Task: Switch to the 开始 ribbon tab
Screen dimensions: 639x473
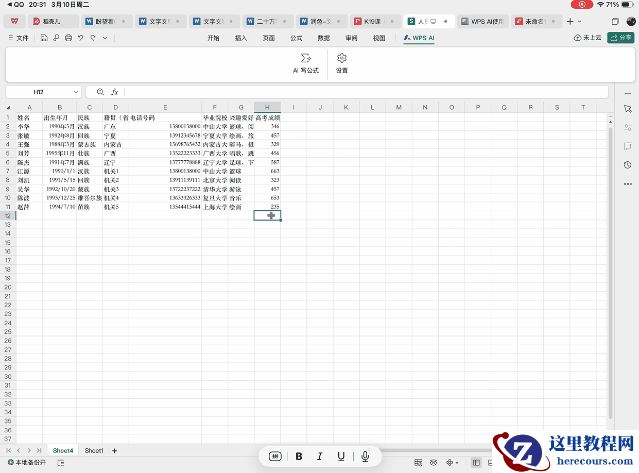Action: [x=214, y=38]
